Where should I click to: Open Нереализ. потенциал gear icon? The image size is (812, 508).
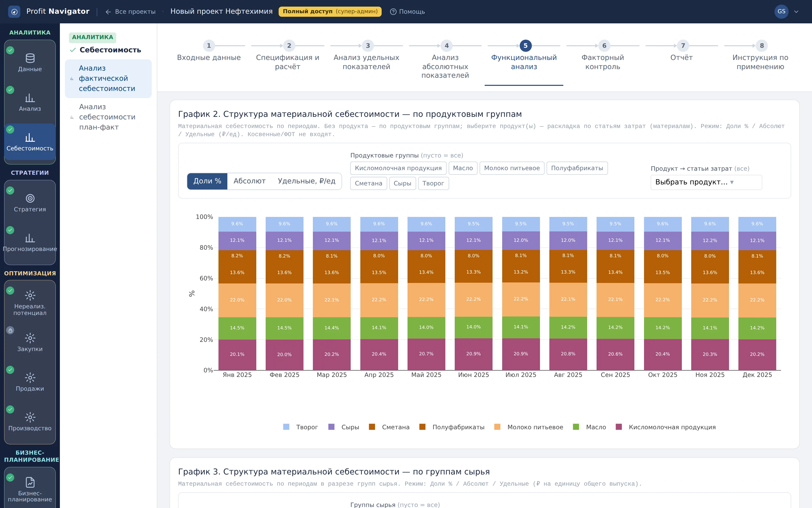point(30,295)
